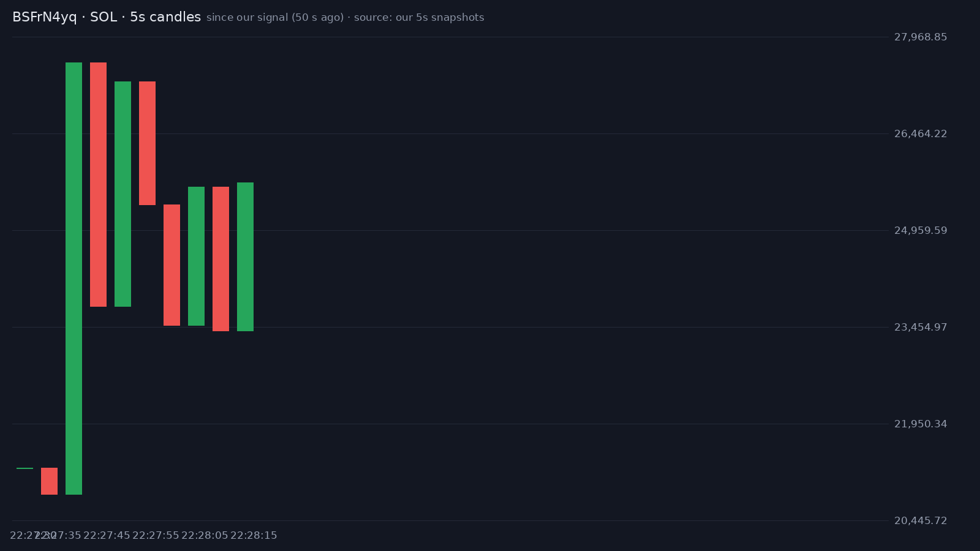
Task: Click the 22:28:05 time axis label
Action: point(205,536)
